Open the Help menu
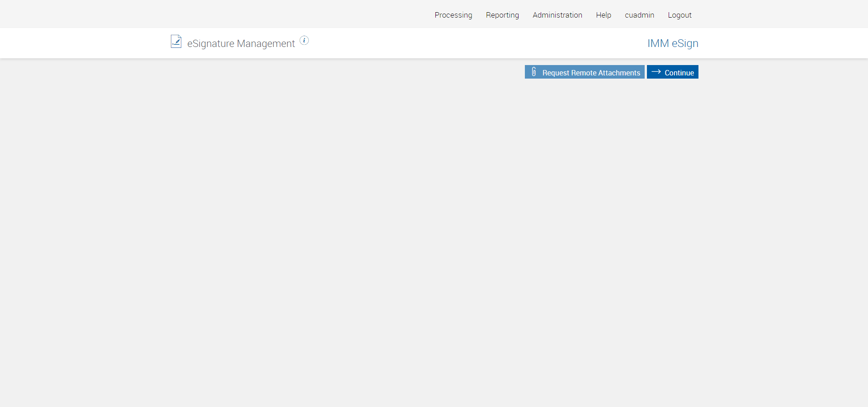This screenshot has width=868, height=407. point(603,15)
